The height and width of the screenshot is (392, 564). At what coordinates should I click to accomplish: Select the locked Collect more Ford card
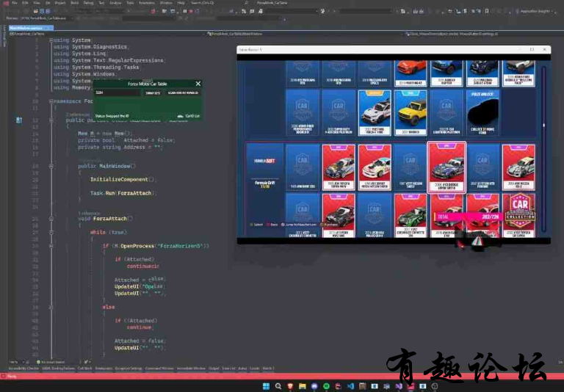point(482,113)
